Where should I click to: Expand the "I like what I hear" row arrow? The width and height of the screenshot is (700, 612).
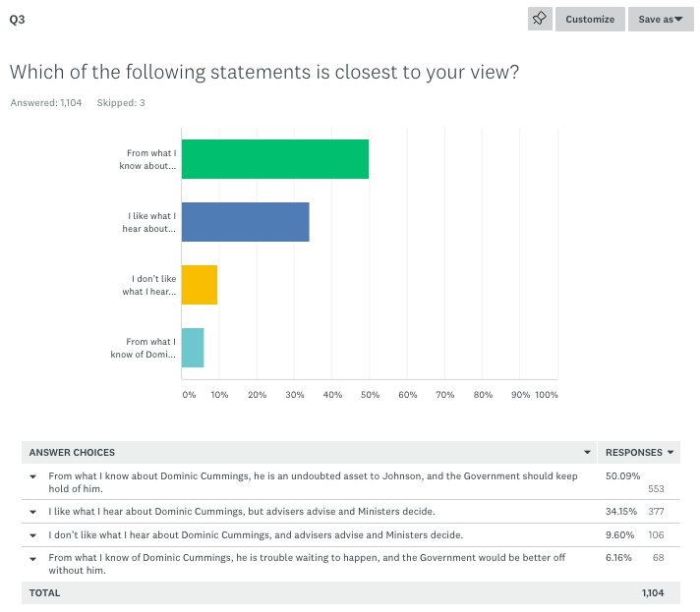pos(32,512)
